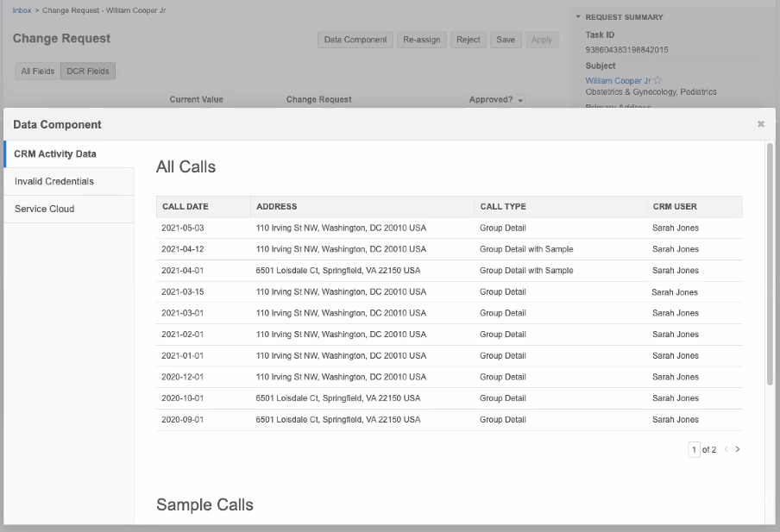Reject the change request
The width and height of the screenshot is (780, 532).
point(468,40)
